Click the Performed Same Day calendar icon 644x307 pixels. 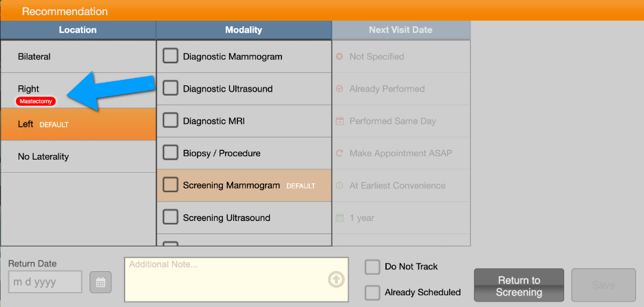(339, 121)
